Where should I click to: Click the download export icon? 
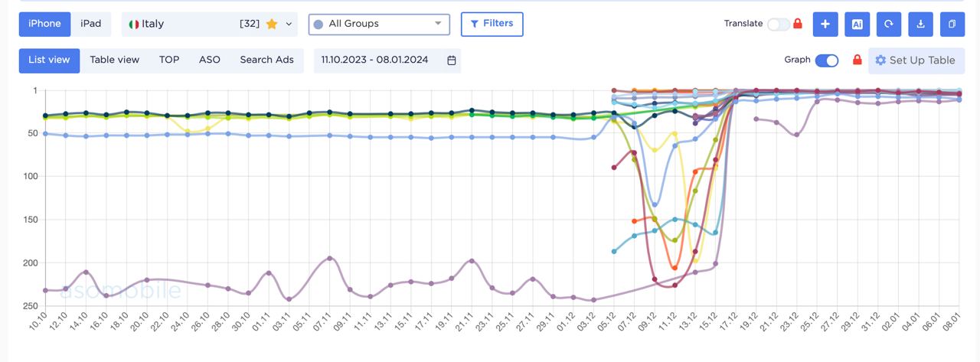920,24
